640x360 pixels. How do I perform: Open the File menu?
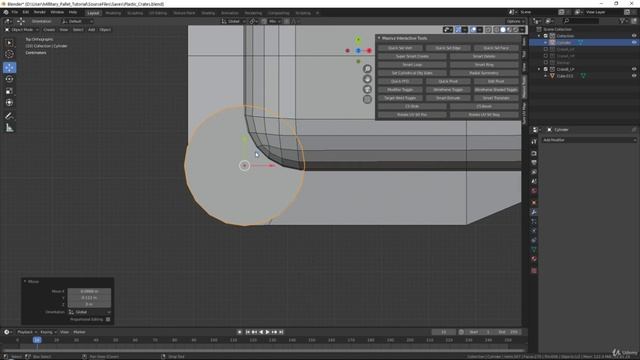click(x=15, y=12)
